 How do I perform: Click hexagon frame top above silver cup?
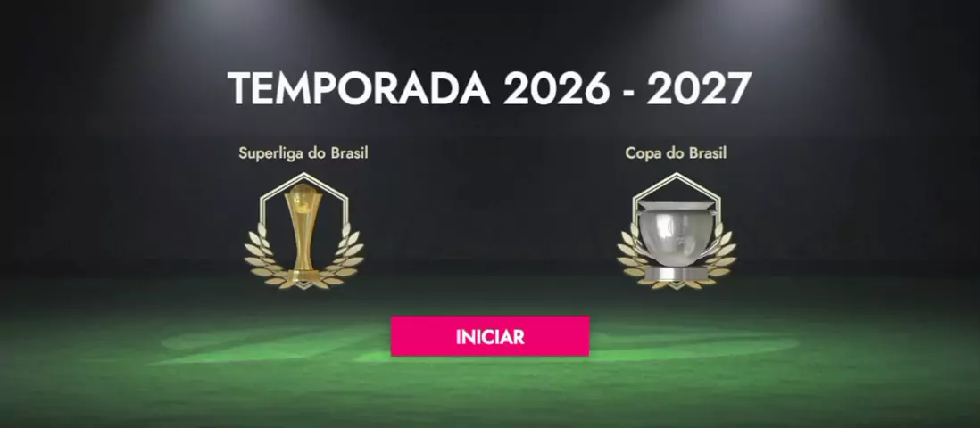click(677, 177)
